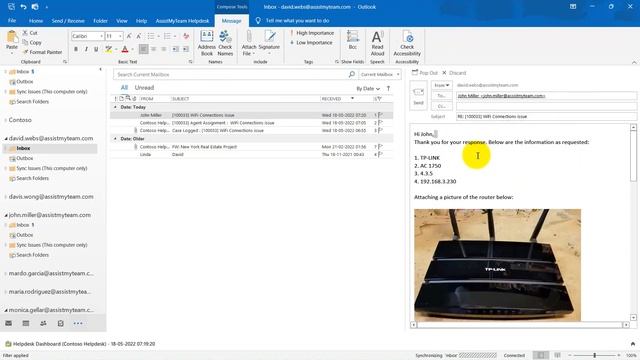Click the Search Current Mailbox field
This screenshot has height=360, width=640.
[231, 74]
